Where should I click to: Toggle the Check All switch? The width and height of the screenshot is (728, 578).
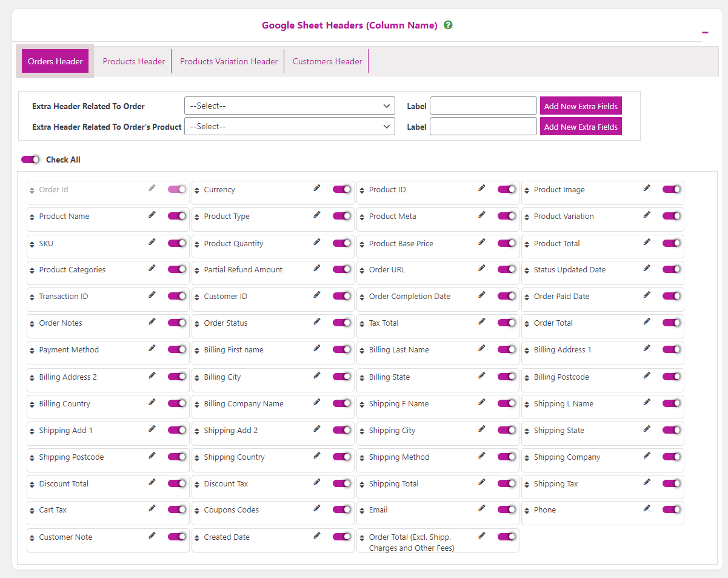(30, 160)
